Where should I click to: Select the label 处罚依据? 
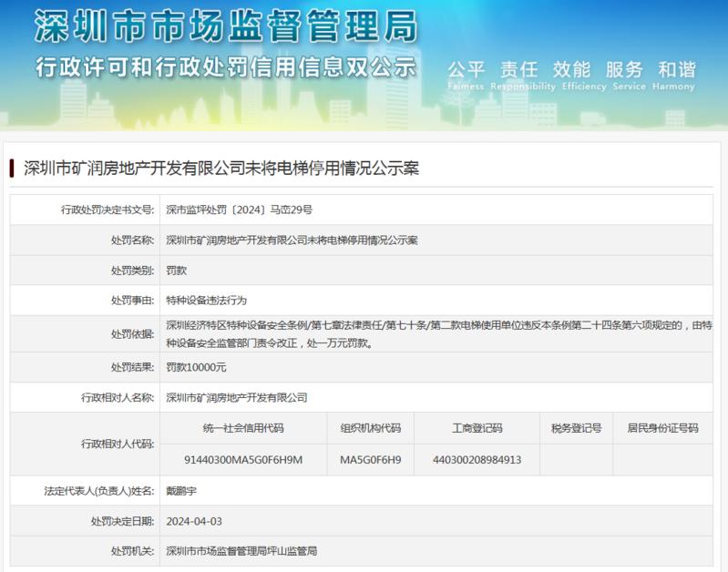tap(132, 334)
